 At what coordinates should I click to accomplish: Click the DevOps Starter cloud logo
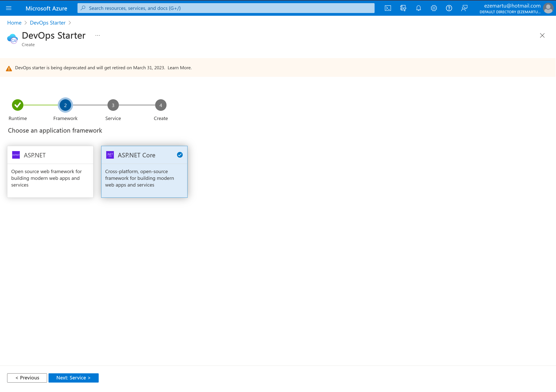click(12, 38)
